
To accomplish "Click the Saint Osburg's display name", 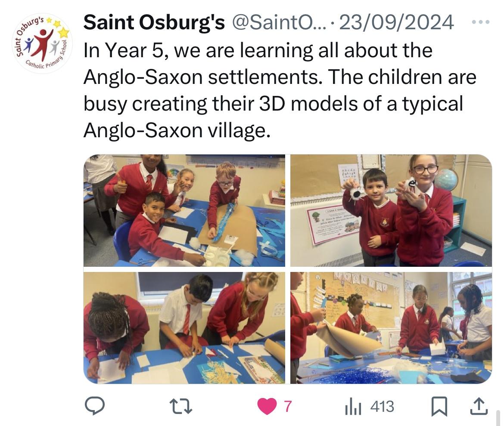I will tap(154, 22).
